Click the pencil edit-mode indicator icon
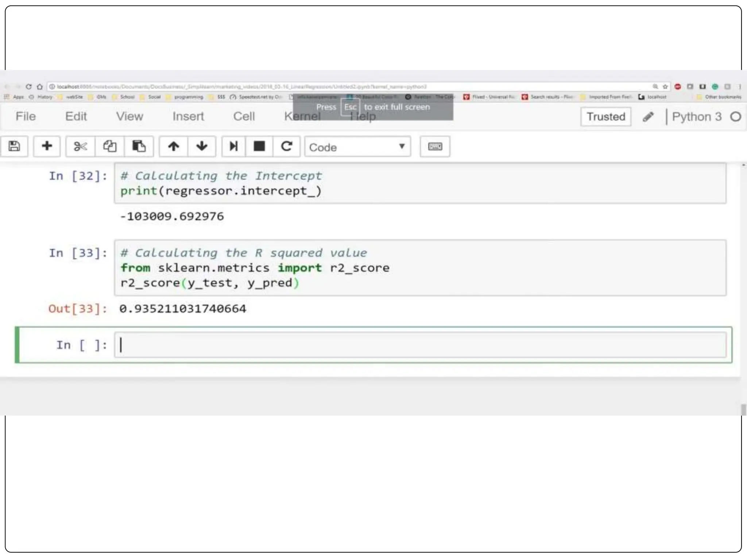Viewport: 747px width, 560px height. click(648, 117)
